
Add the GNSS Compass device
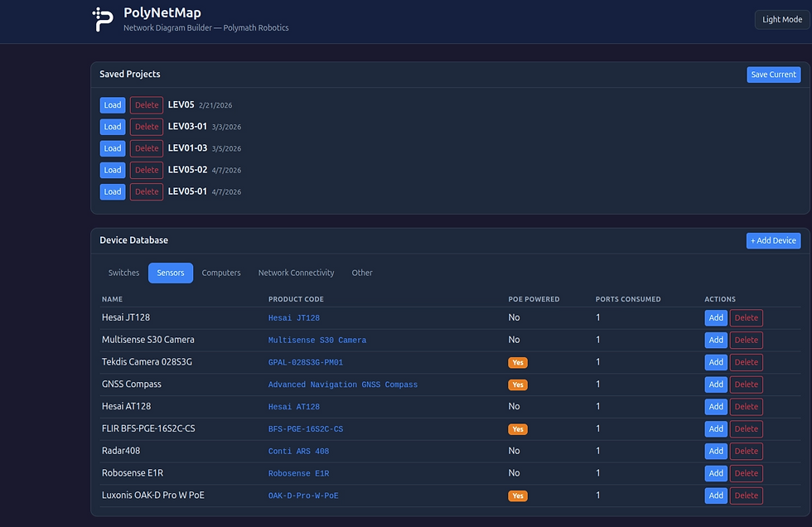click(x=716, y=384)
